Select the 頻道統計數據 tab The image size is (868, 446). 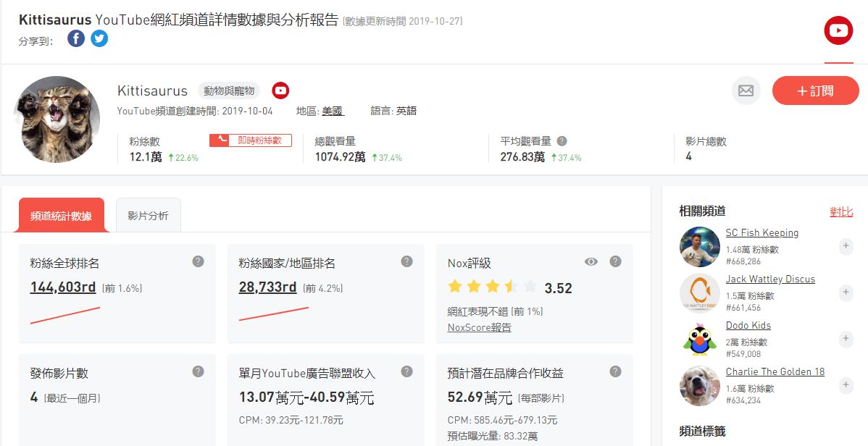tap(61, 216)
